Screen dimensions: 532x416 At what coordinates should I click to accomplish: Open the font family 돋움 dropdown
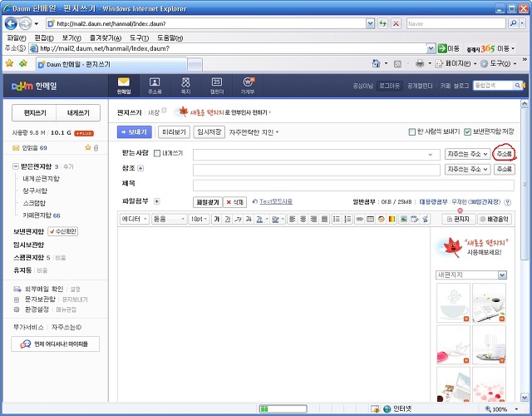click(x=169, y=219)
